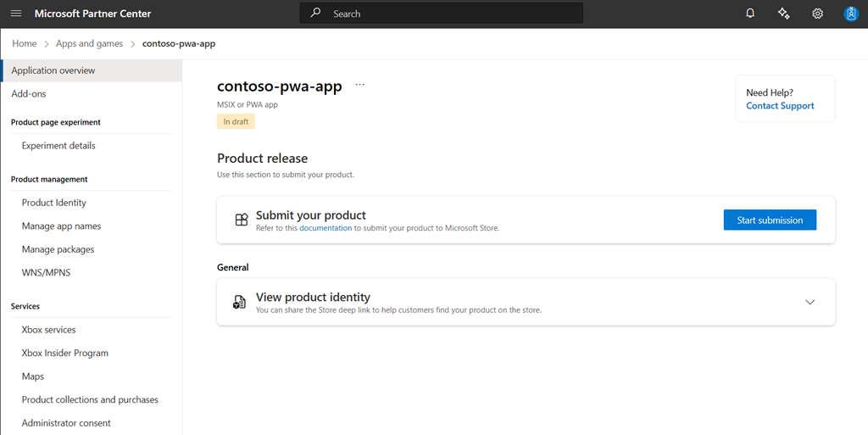Click the search magnifier icon
This screenshot has width=868, height=435.
(x=315, y=14)
